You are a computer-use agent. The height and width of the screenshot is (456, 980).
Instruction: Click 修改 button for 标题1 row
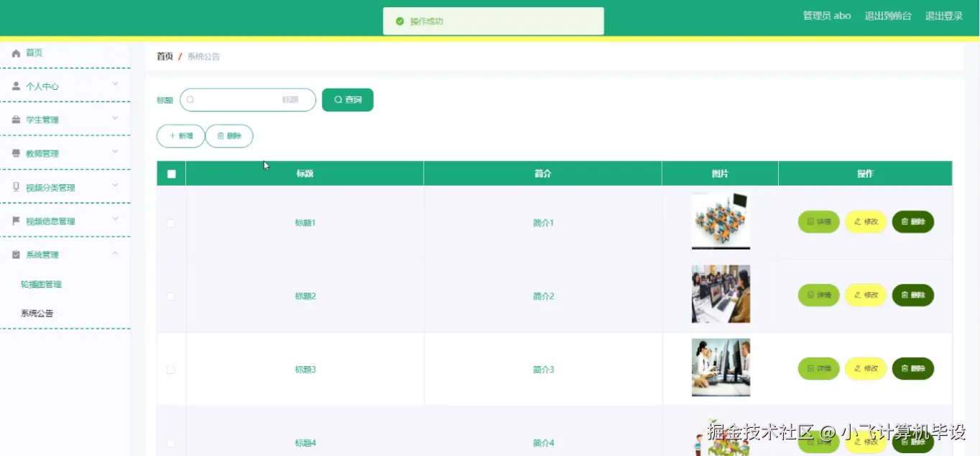tap(866, 222)
